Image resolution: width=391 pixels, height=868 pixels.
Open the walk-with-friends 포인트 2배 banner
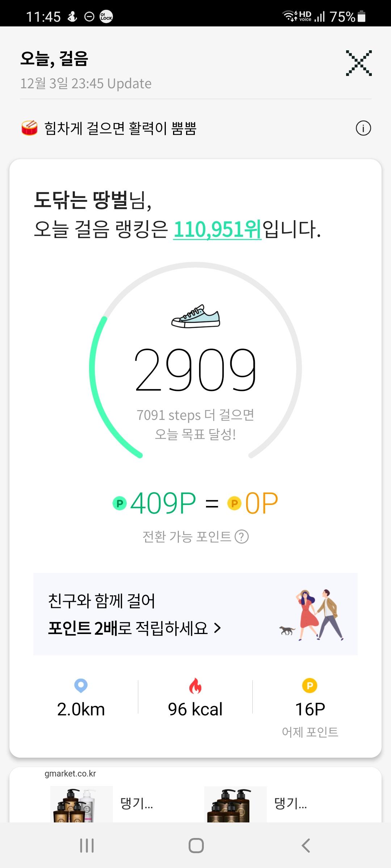pos(195,614)
